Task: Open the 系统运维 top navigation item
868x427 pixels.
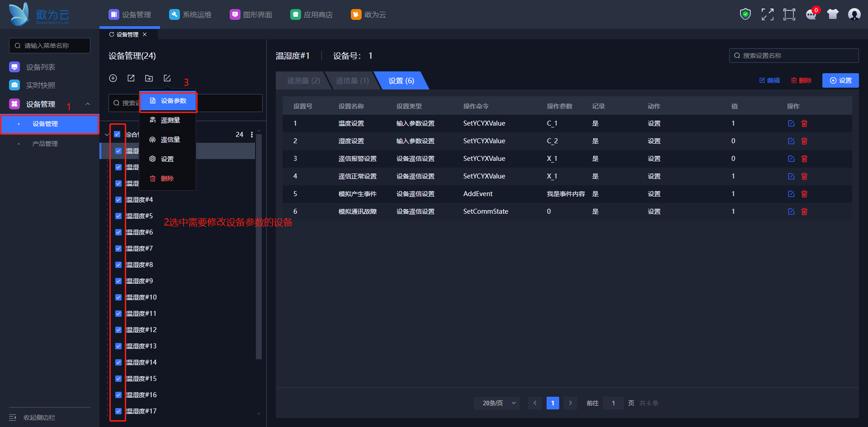Action: (x=190, y=14)
